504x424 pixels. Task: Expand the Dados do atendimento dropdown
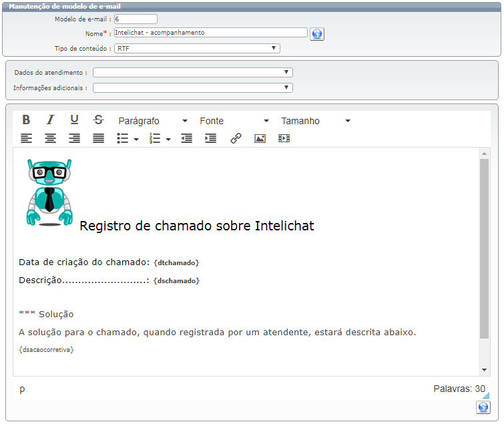pos(192,72)
